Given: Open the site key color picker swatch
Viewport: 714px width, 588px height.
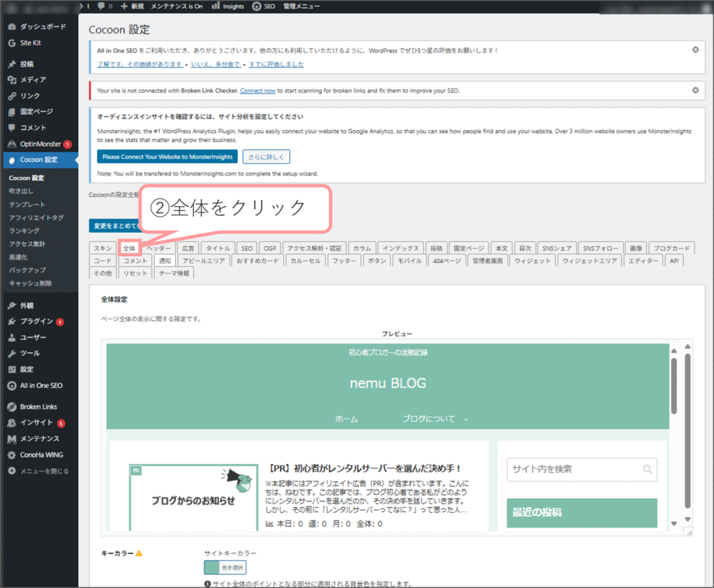Looking at the screenshot, I should (x=212, y=568).
